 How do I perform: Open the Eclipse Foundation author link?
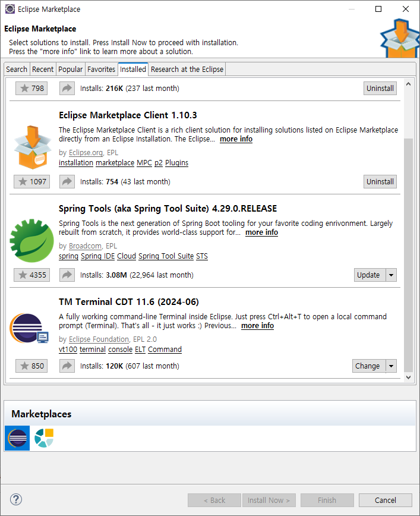tap(99, 339)
